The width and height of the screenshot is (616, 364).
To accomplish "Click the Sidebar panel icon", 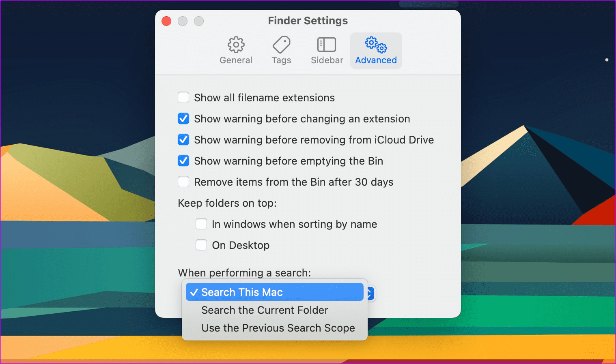I will (x=327, y=45).
